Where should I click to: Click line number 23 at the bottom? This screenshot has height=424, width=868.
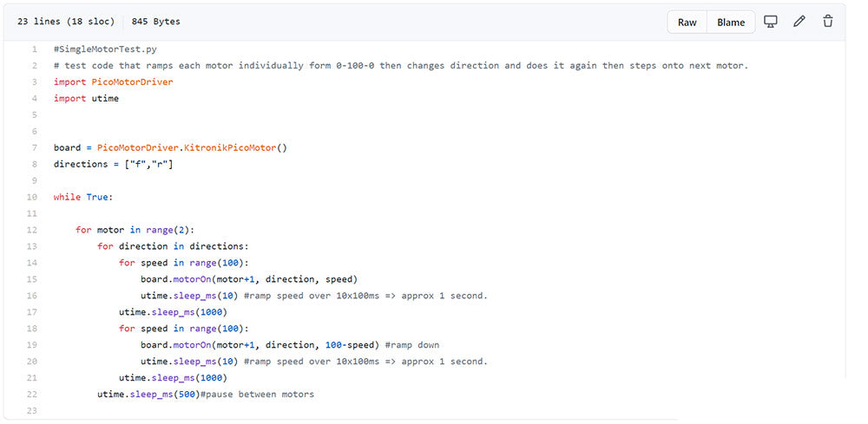[x=32, y=411]
